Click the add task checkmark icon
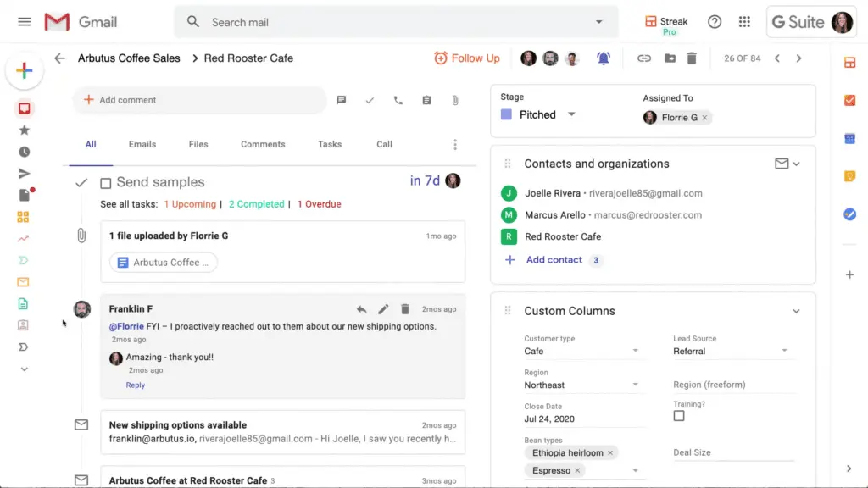868x488 pixels. point(370,100)
